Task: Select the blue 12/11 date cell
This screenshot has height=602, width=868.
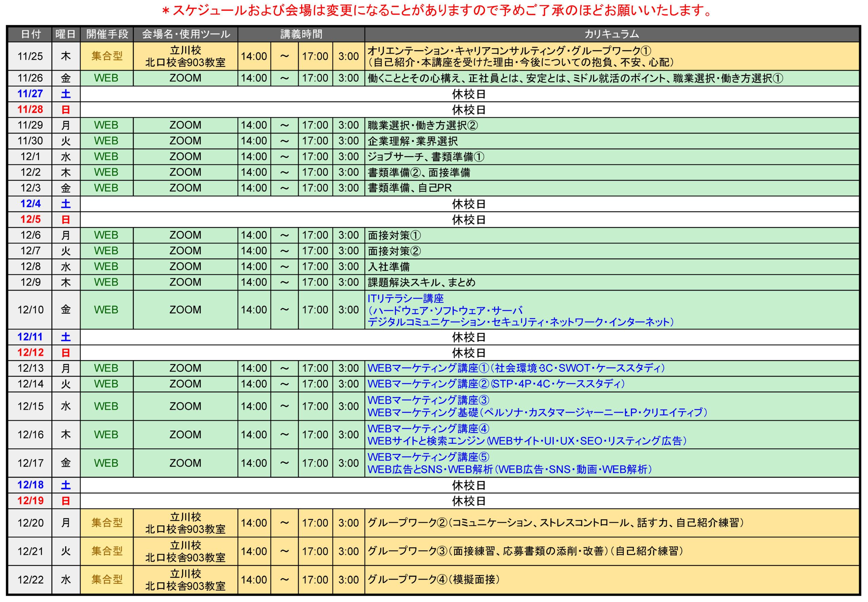Action: tap(30, 337)
